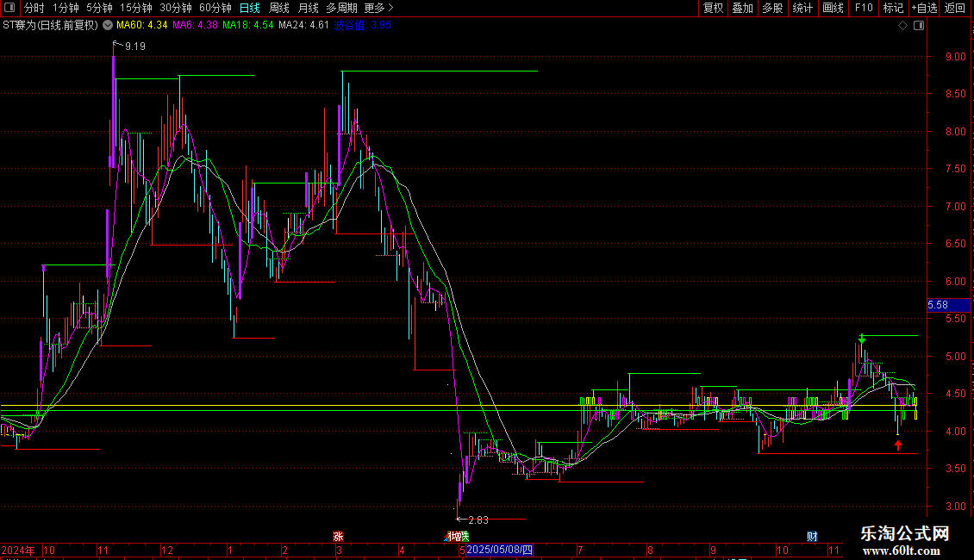
Task: Click the 叠加 overlay button
Action: click(x=742, y=8)
